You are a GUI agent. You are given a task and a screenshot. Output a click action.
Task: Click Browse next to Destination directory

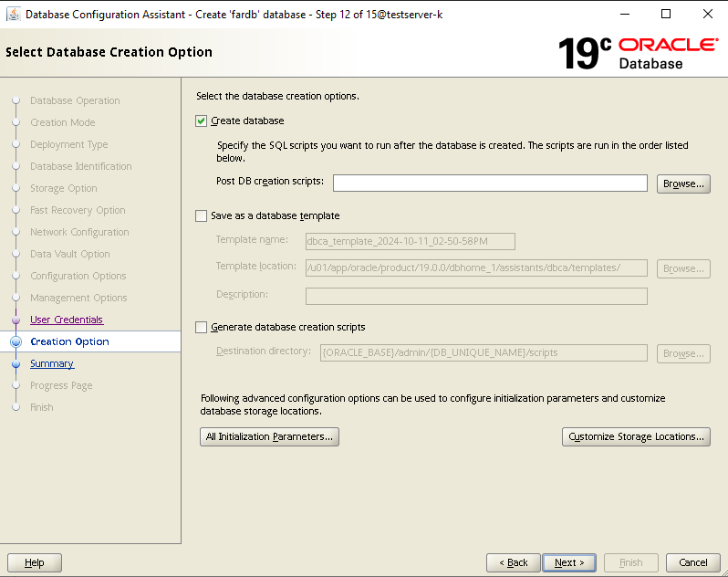[x=683, y=353]
